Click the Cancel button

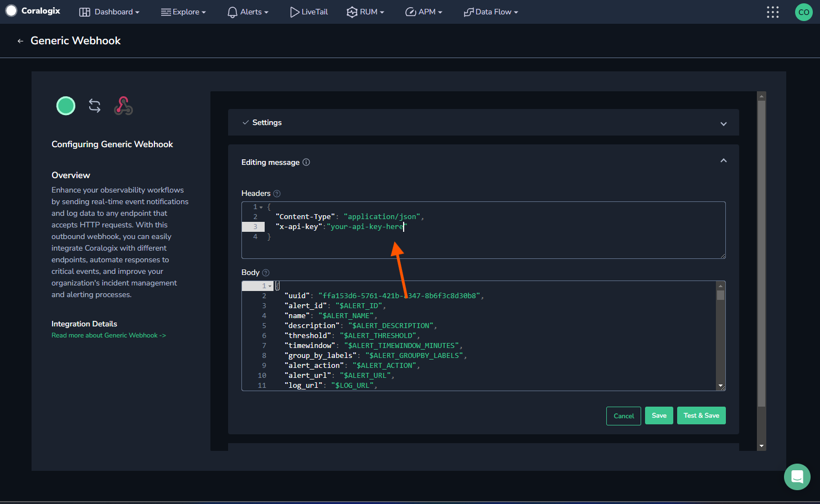[623, 416]
